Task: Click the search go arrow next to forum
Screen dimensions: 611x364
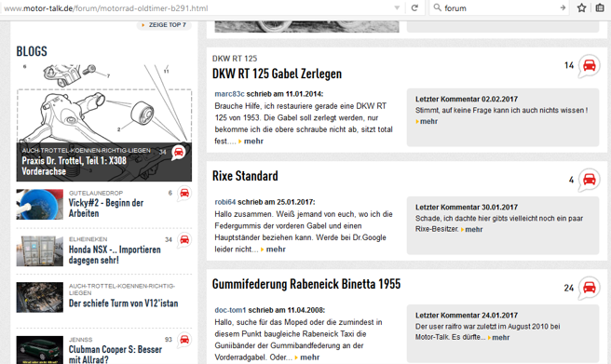Action: pyautogui.click(x=563, y=7)
